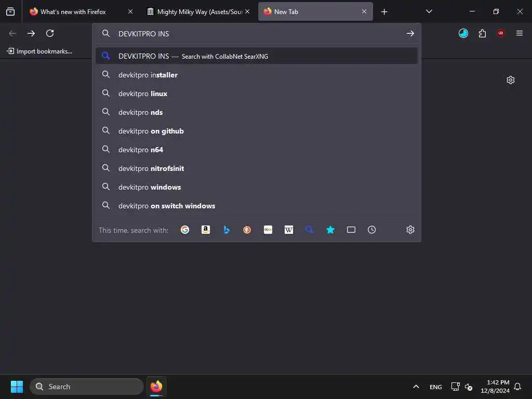Choose suggestion devkitpro nds
Viewport: 532px width, 399px height.
pyautogui.click(x=257, y=112)
